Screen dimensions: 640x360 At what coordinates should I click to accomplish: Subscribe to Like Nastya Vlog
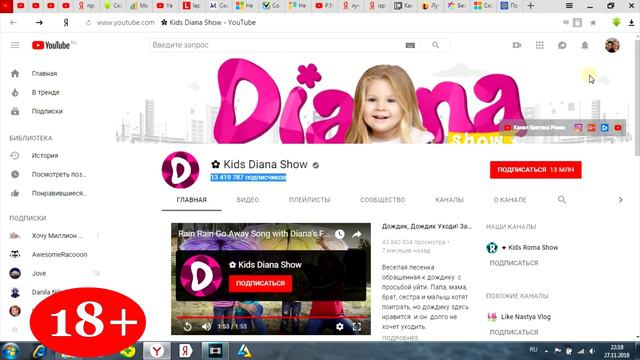(514, 333)
